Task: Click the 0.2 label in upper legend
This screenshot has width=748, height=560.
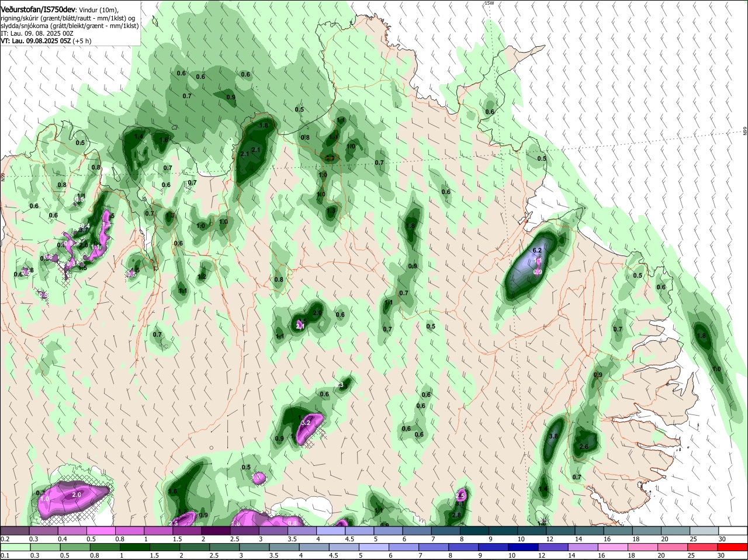Action: coord(5,538)
